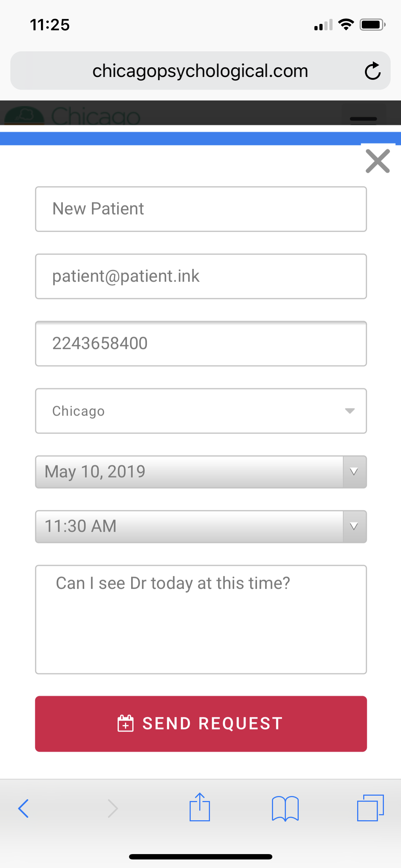Go back using Safari's back arrow

point(24,808)
